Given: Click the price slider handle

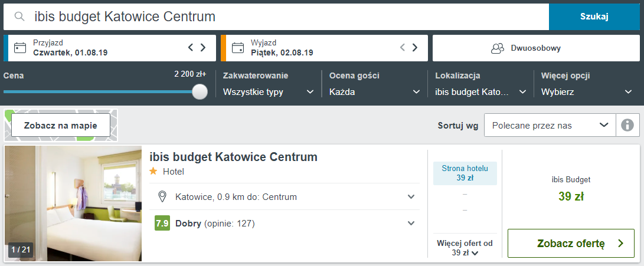Looking at the screenshot, I should (200, 91).
